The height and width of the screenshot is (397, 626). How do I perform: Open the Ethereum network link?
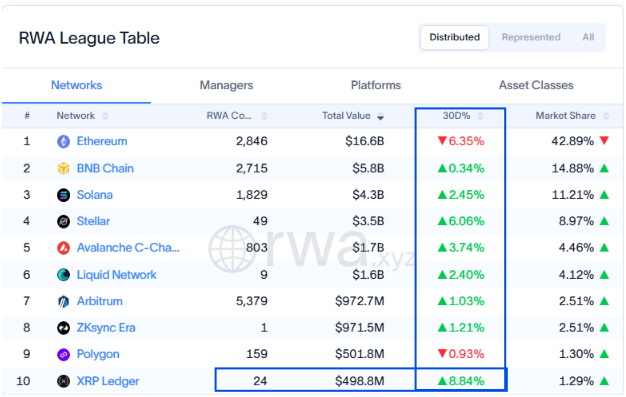coord(102,141)
